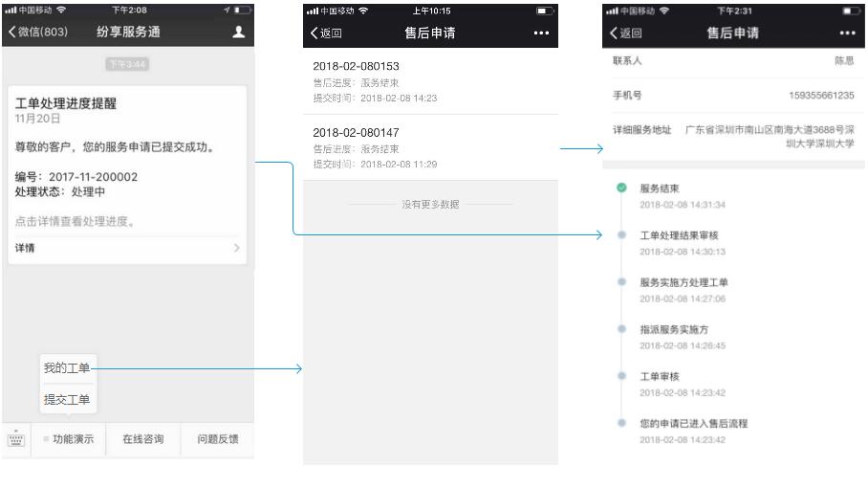Tap the keyboard switch icon
The image size is (868, 487).
pyautogui.click(x=15, y=440)
